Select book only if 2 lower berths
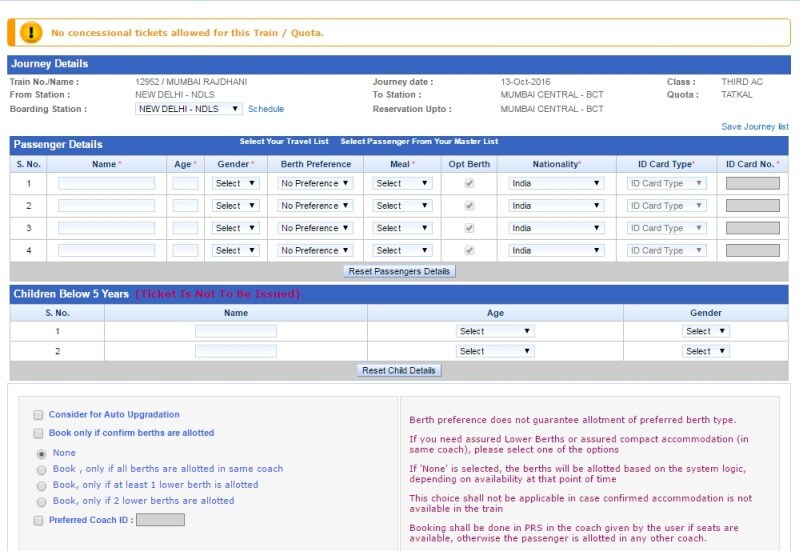 [x=42, y=502]
